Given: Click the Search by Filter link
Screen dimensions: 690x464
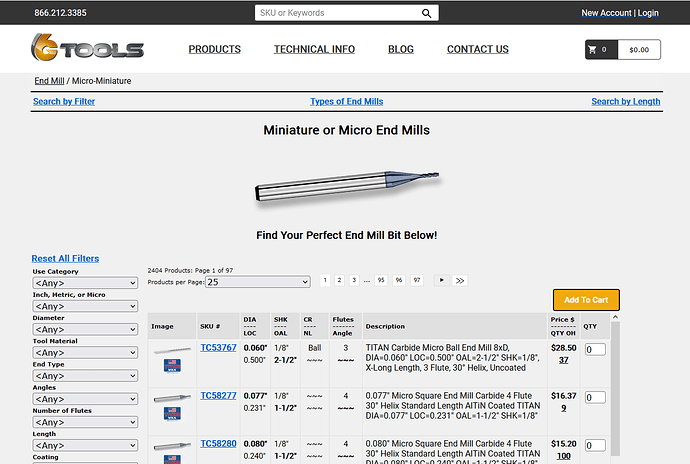Looking at the screenshot, I should [64, 102].
